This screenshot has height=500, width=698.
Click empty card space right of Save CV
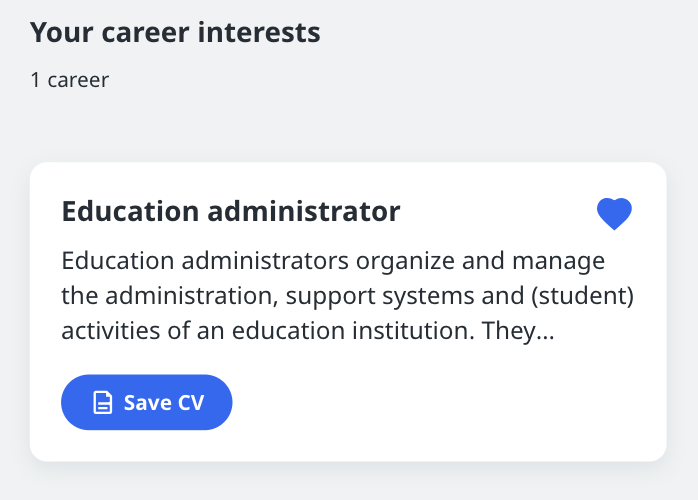(x=445, y=402)
